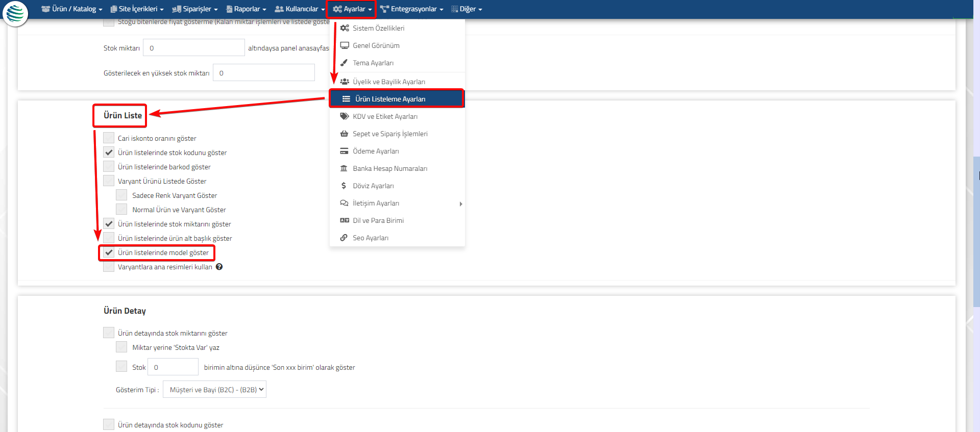This screenshot has height=432, width=980.
Task: Open Ürün / Katalog dropdown caret
Action: tap(101, 10)
